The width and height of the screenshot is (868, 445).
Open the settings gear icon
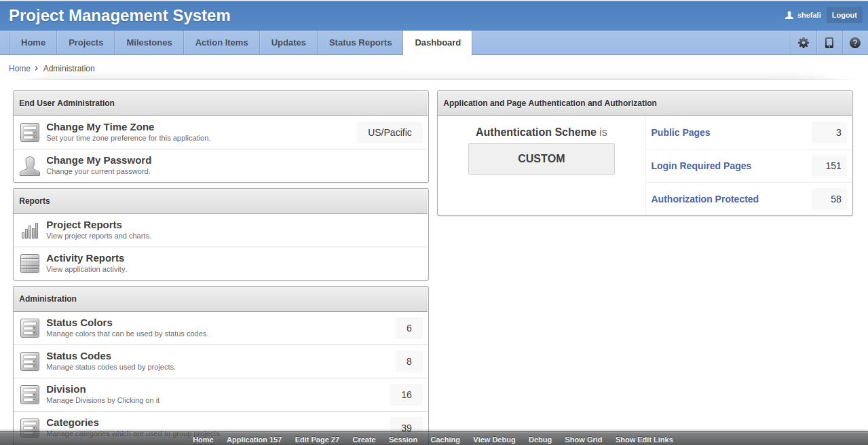(804, 43)
